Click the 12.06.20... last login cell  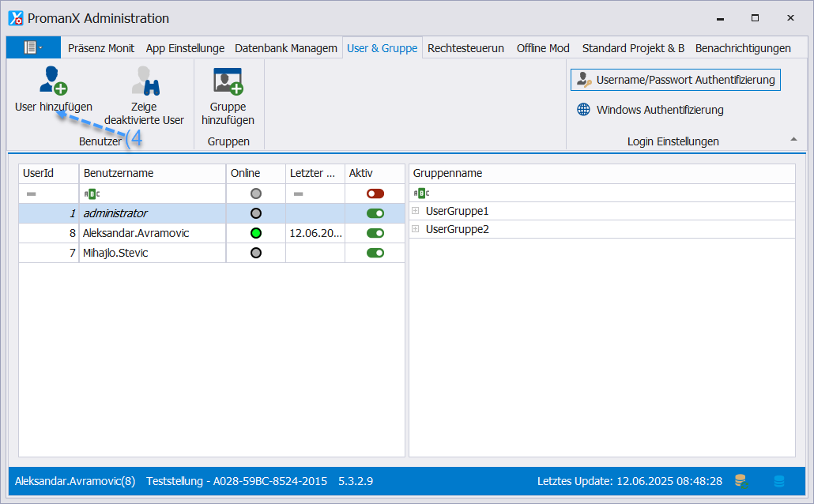pyautogui.click(x=315, y=233)
